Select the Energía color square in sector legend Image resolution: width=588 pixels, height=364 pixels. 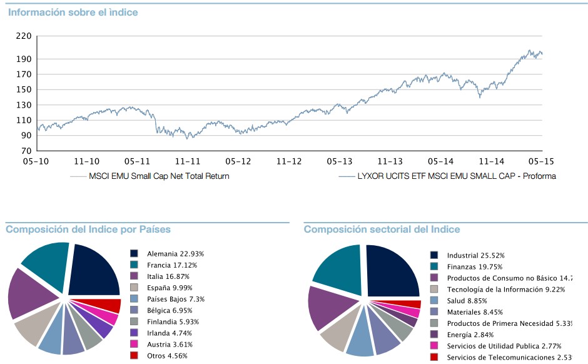pyautogui.click(x=435, y=334)
